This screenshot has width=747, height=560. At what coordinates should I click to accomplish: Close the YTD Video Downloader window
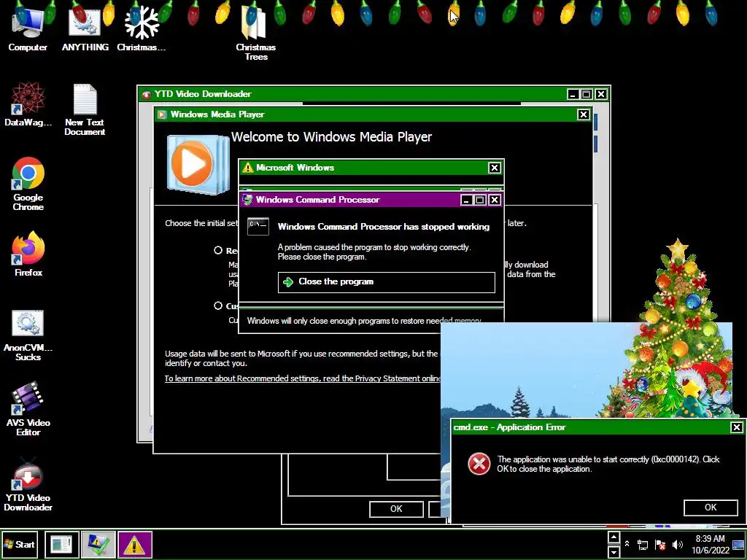click(601, 94)
